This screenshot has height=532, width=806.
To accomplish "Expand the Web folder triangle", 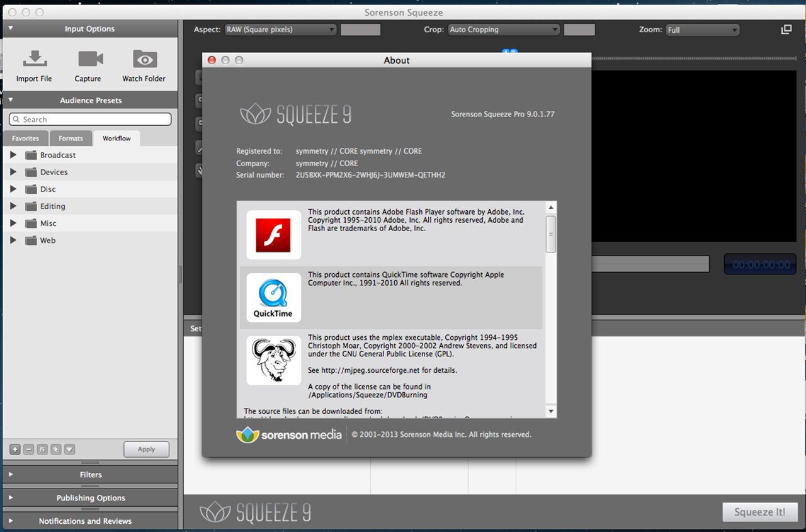I will (13, 240).
